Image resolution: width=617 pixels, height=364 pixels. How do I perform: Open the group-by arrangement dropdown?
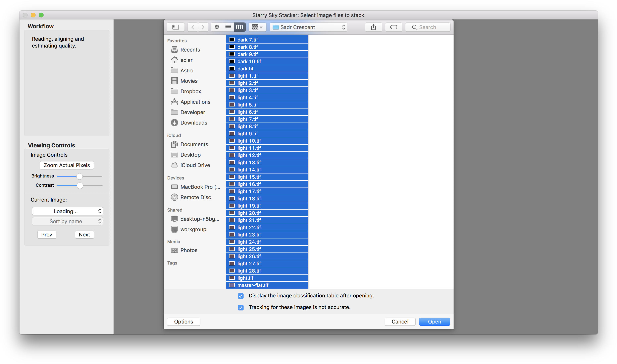(x=257, y=27)
